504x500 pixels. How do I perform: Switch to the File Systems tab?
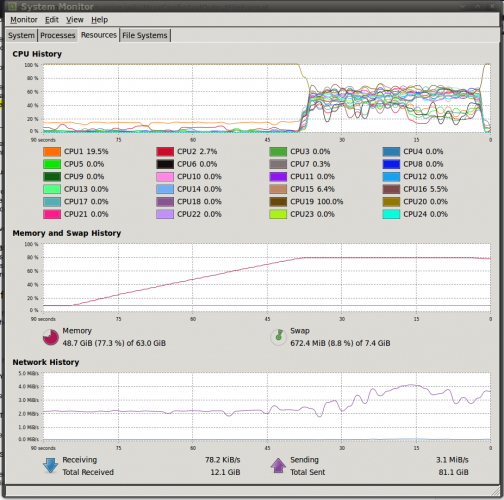pyautogui.click(x=145, y=35)
